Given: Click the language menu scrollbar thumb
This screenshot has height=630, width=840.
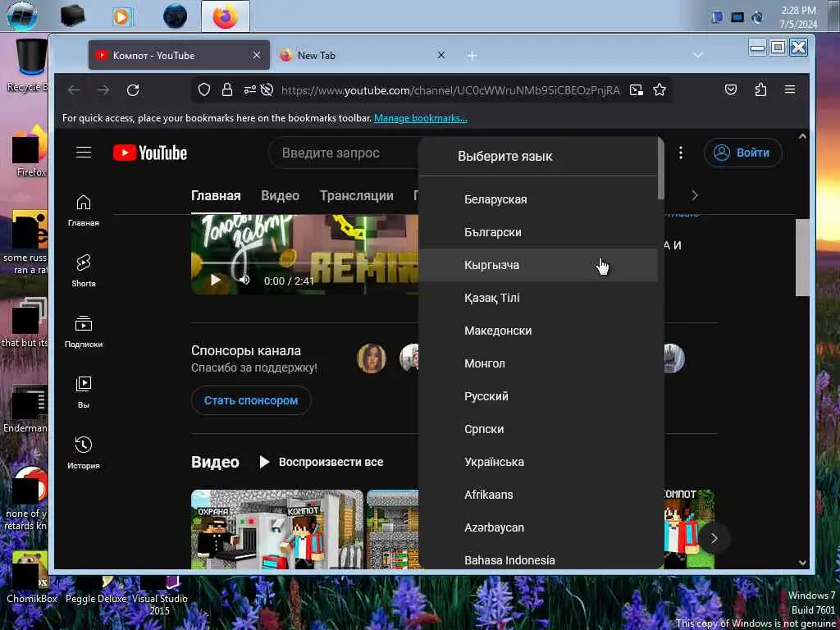Looking at the screenshot, I should coord(660,167).
